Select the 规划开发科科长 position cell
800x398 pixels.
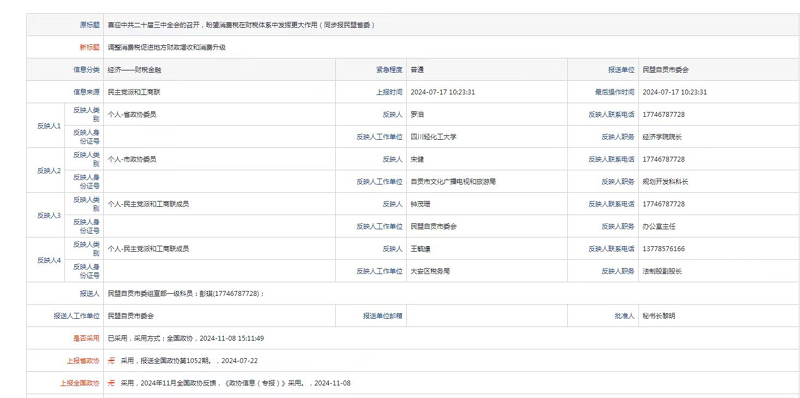point(718,182)
